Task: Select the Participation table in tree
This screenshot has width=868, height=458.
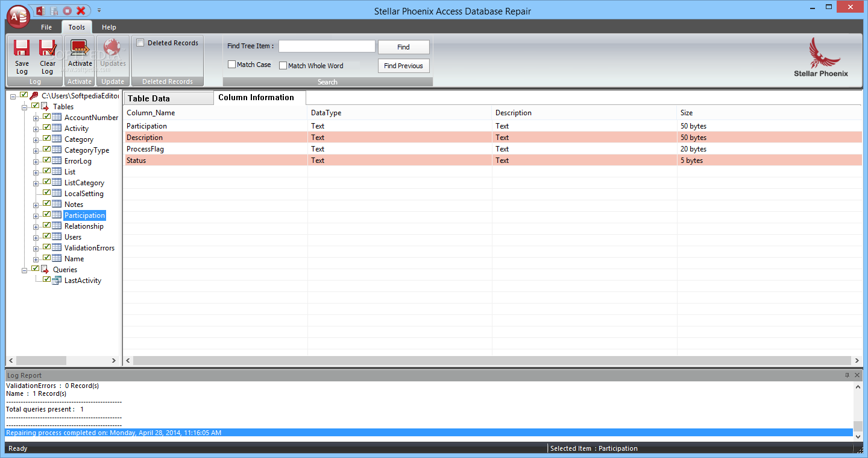Action: (x=84, y=215)
